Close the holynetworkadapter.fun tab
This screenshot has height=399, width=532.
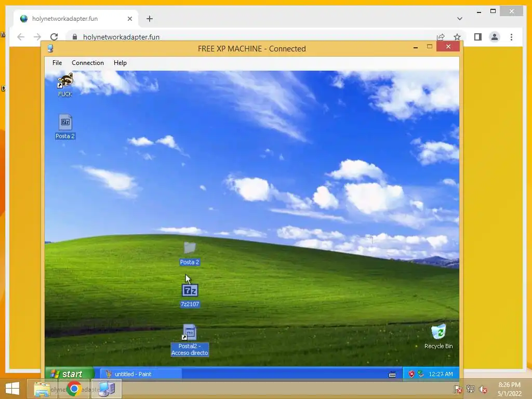[x=129, y=19]
